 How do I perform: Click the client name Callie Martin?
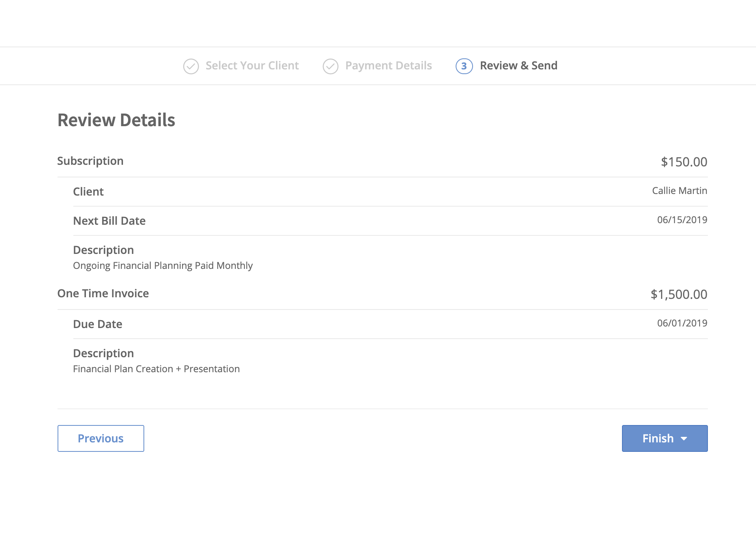tap(679, 191)
